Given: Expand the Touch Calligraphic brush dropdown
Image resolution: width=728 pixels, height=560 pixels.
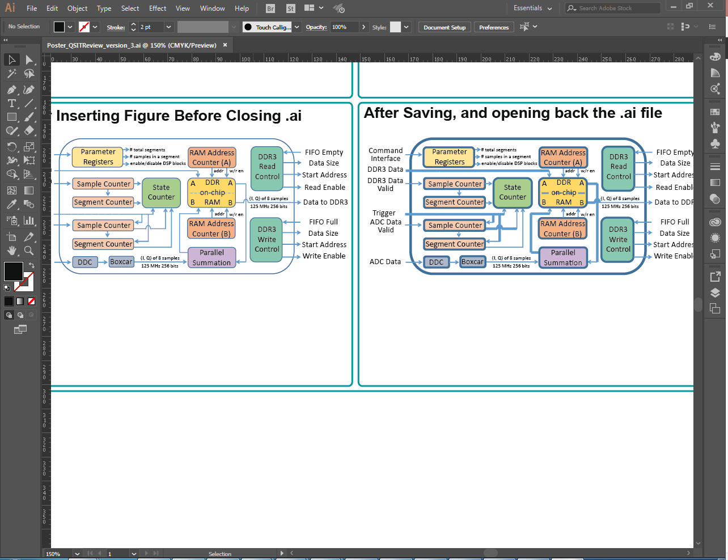Looking at the screenshot, I should click(x=297, y=27).
